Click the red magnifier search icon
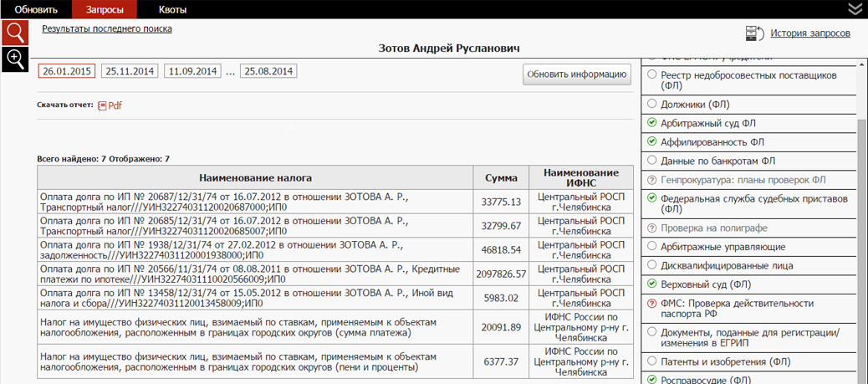868x384 pixels. pyautogui.click(x=16, y=33)
